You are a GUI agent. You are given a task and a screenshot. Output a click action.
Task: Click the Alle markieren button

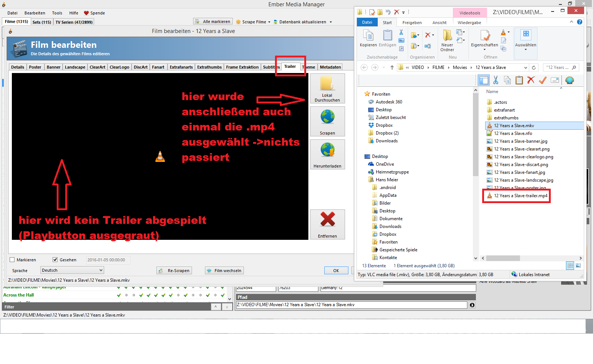213,21
